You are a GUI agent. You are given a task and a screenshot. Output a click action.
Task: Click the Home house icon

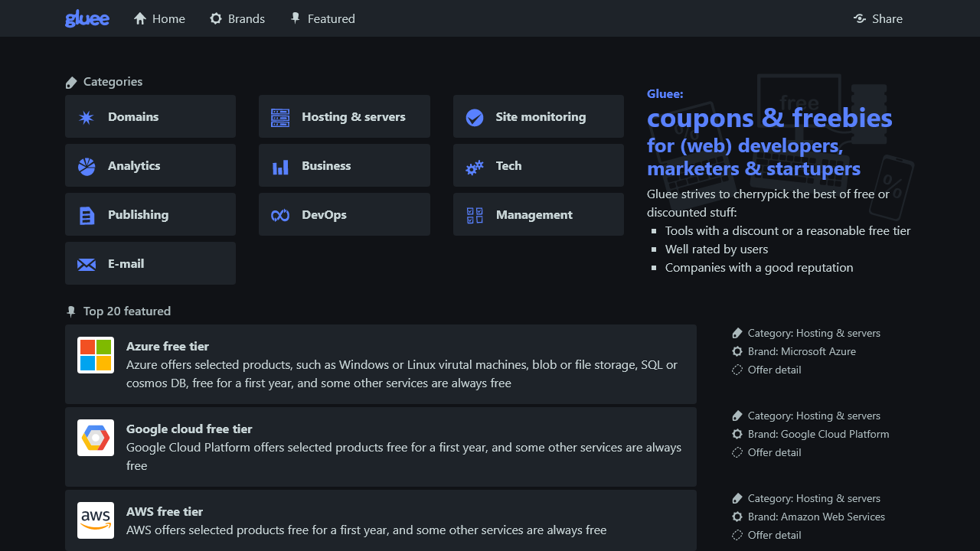tap(140, 18)
